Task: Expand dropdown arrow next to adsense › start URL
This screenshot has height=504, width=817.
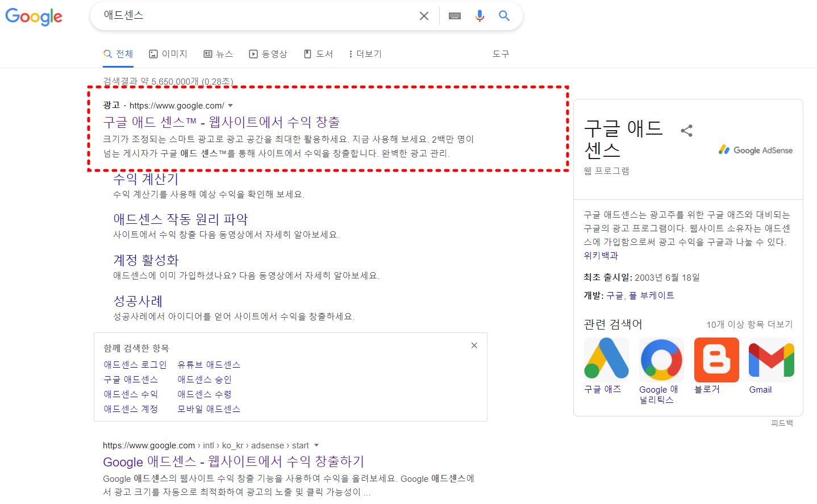Action: 316,445
